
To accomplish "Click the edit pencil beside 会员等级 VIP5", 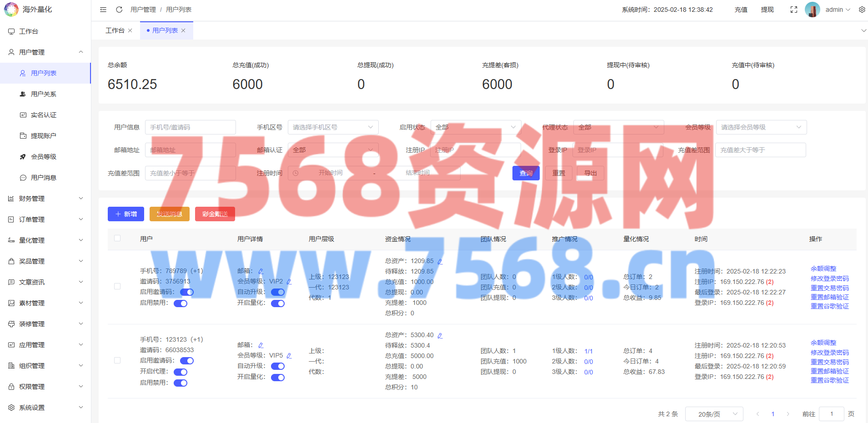I will 289,356.
